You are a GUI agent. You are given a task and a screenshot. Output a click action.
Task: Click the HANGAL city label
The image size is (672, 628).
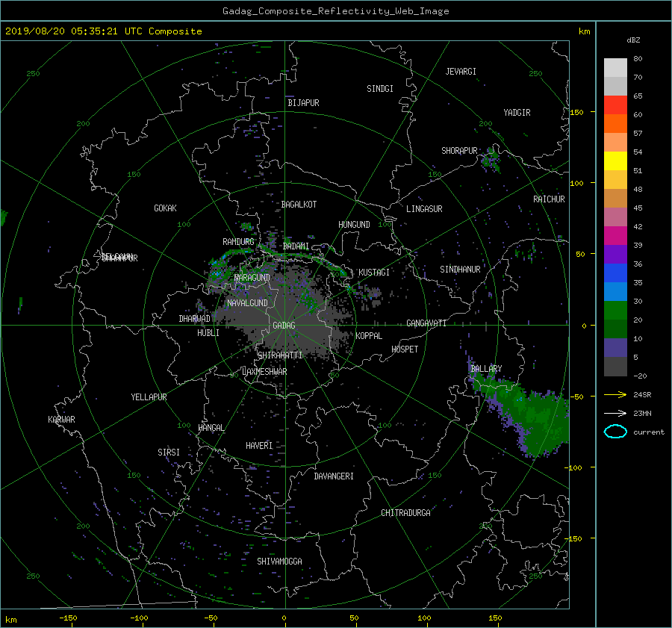coord(211,428)
